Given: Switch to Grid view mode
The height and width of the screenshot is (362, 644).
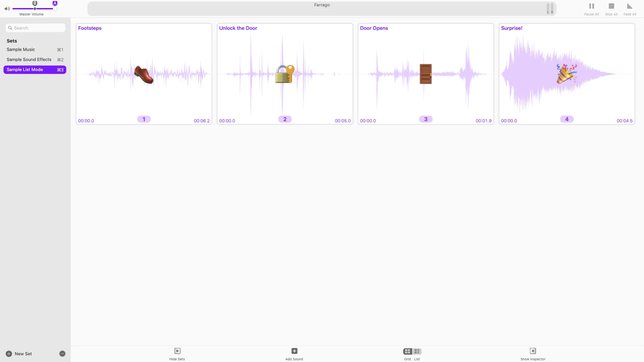Looking at the screenshot, I should (408, 351).
